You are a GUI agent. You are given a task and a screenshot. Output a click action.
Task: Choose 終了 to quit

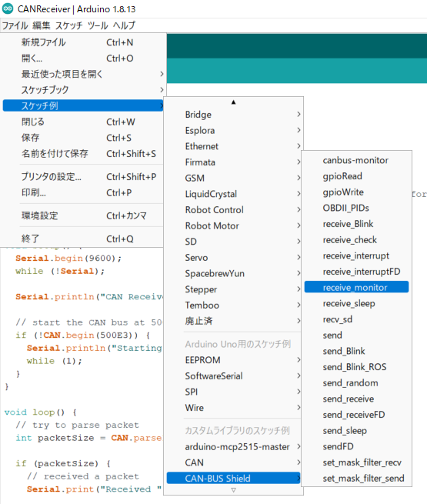[x=83, y=239]
